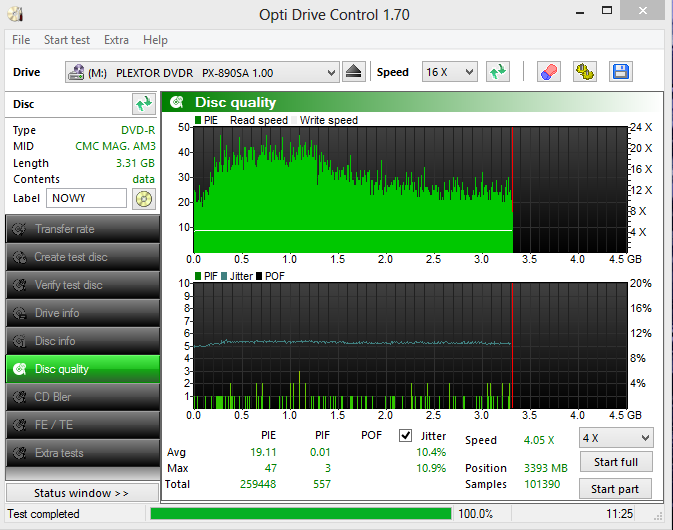Toggle the Jitter checkbox
Screen dimensions: 673x530
405,436
